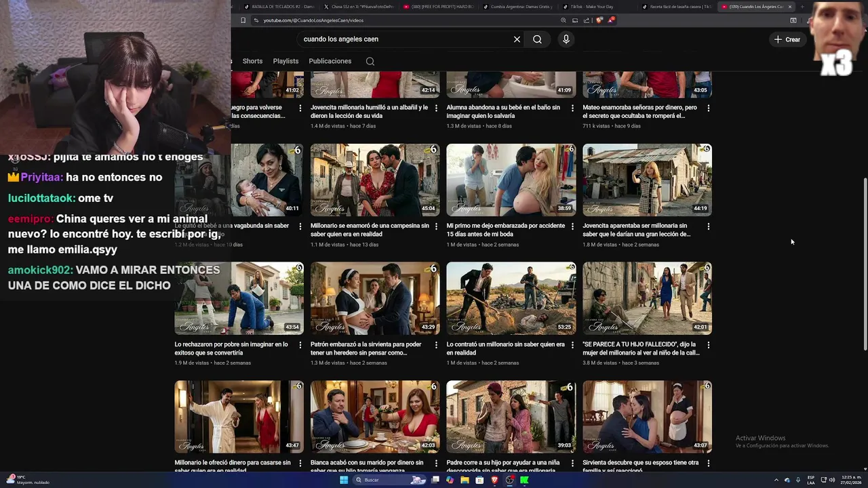Open more options for SE PARECE A TU HIJO video
Image resolution: width=868 pixels, height=488 pixels.
pyautogui.click(x=709, y=345)
